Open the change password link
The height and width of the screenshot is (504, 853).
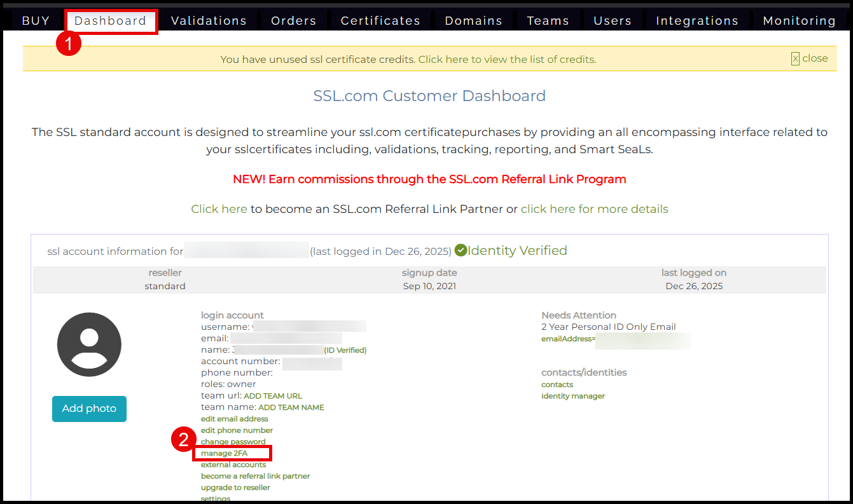(233, 442)
